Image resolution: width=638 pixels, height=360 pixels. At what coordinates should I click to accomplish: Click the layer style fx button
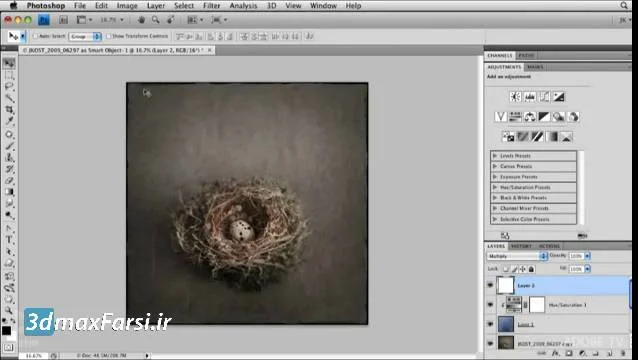point(556,353)
